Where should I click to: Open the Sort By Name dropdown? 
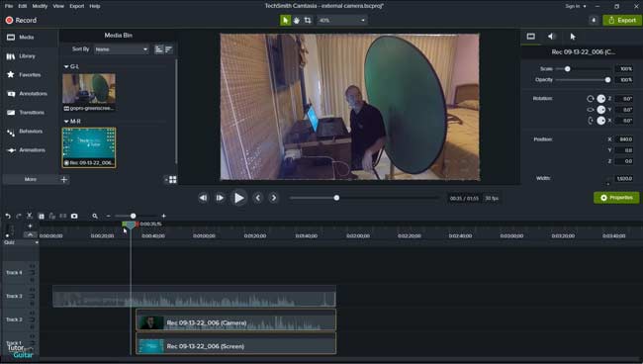click(122, 49)
